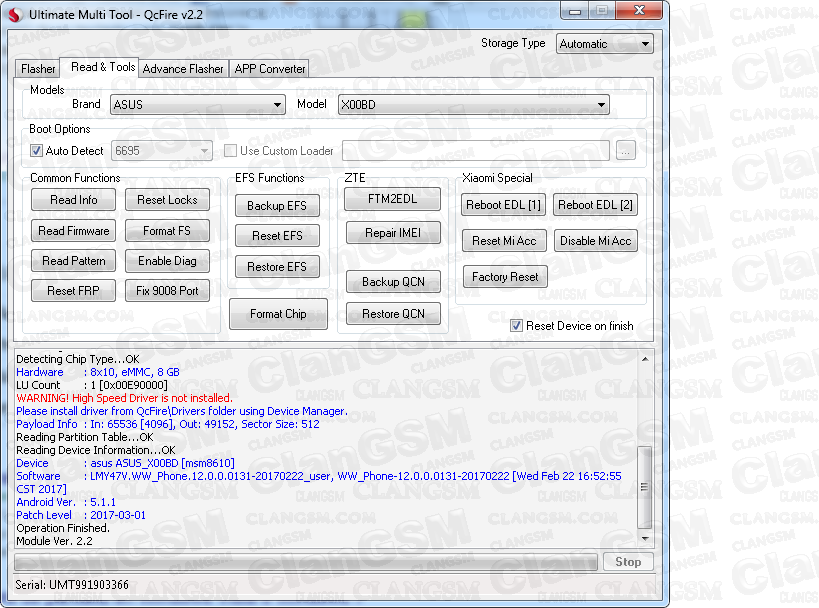The image size is (819, 608).
Task: Click the 'Reading Partition Table...OK' log line
Action: 85,437
